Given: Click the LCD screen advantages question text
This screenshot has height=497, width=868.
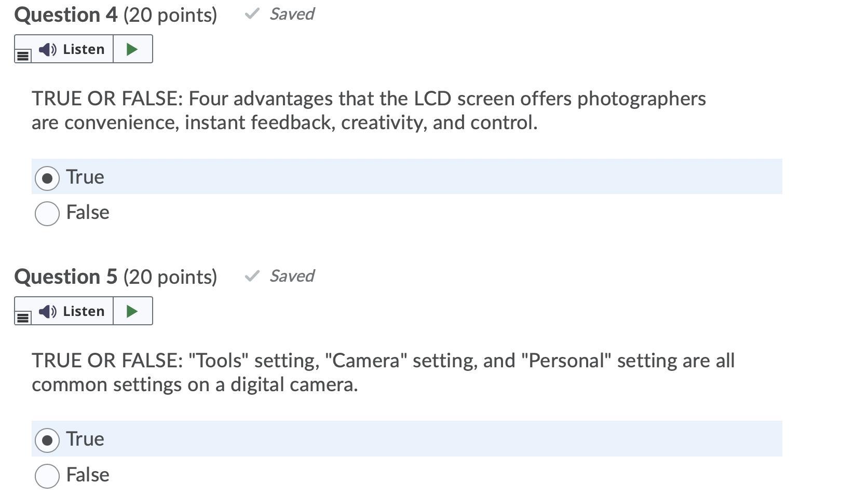Looking at the screenshot, I should click(x=369, y=111).
